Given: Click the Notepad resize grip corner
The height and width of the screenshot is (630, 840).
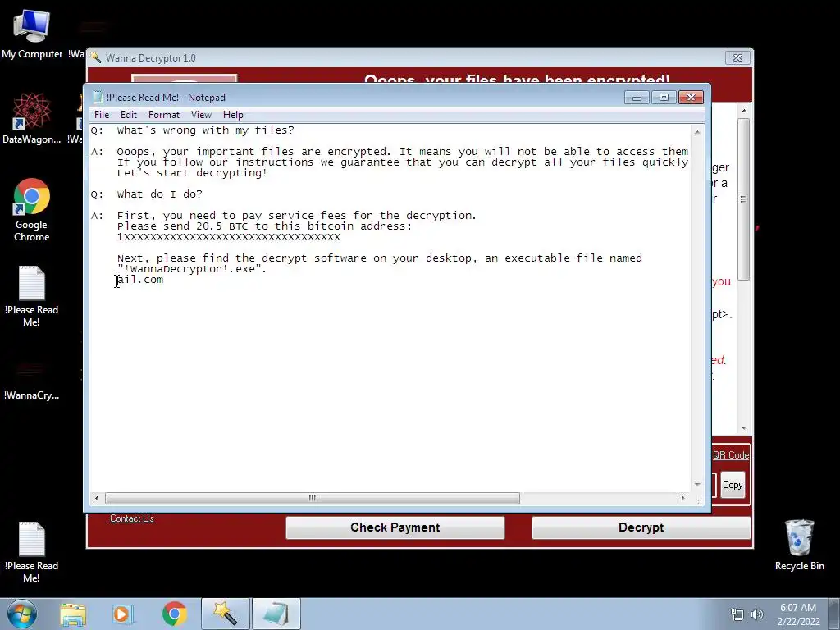Looking at the screenshot, I should (698, 500).
